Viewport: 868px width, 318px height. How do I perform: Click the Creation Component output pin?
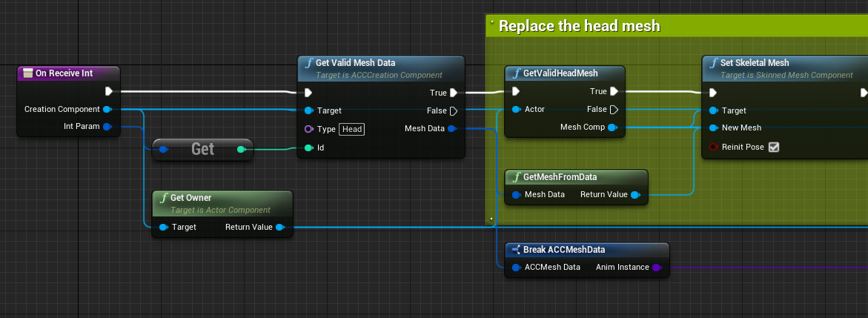[108, 109]
